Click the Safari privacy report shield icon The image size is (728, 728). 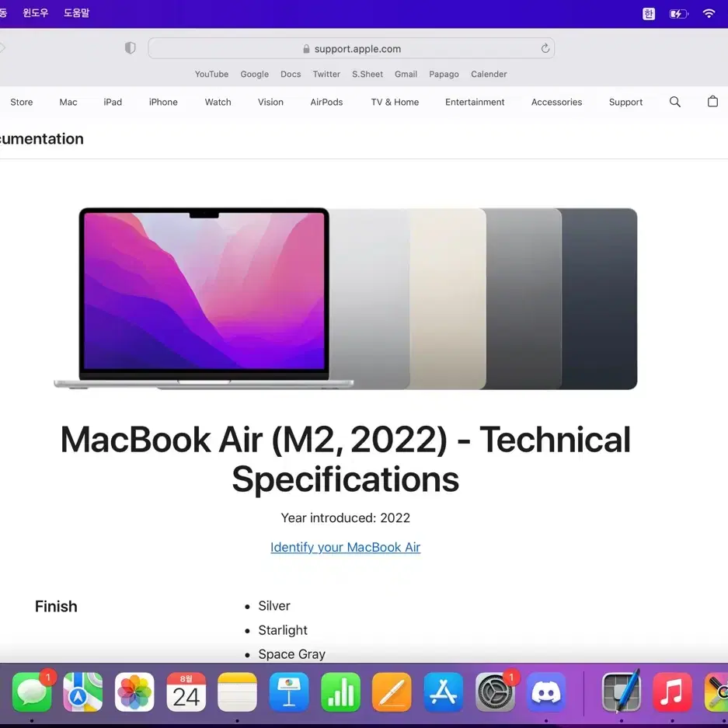coord(130,48)
